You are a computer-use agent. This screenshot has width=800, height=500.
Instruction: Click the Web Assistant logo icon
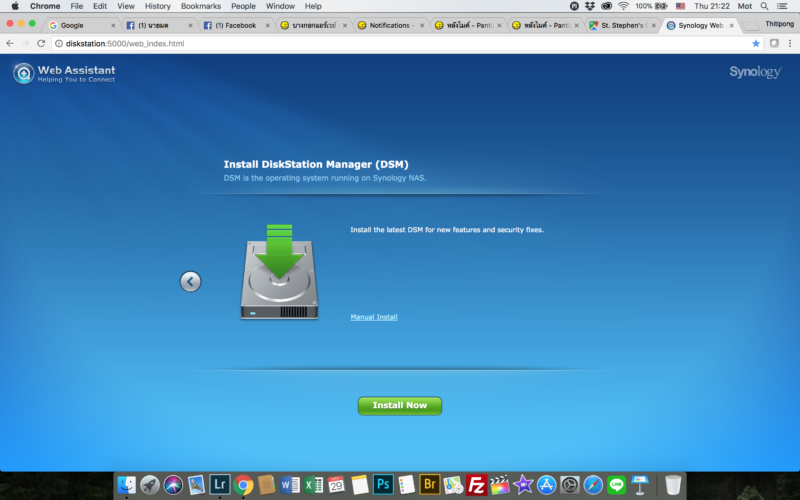pyautogui.click(x=23, y=73)
